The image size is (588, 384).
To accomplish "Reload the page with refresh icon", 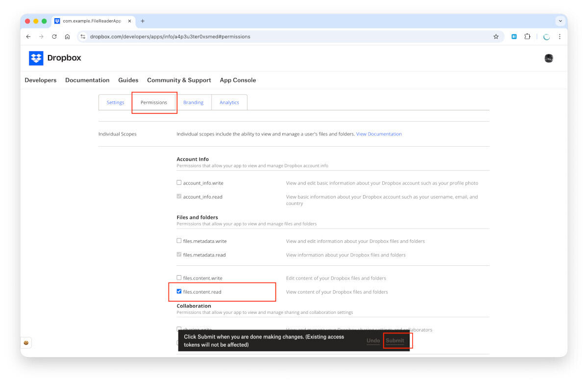I will 54,37.
